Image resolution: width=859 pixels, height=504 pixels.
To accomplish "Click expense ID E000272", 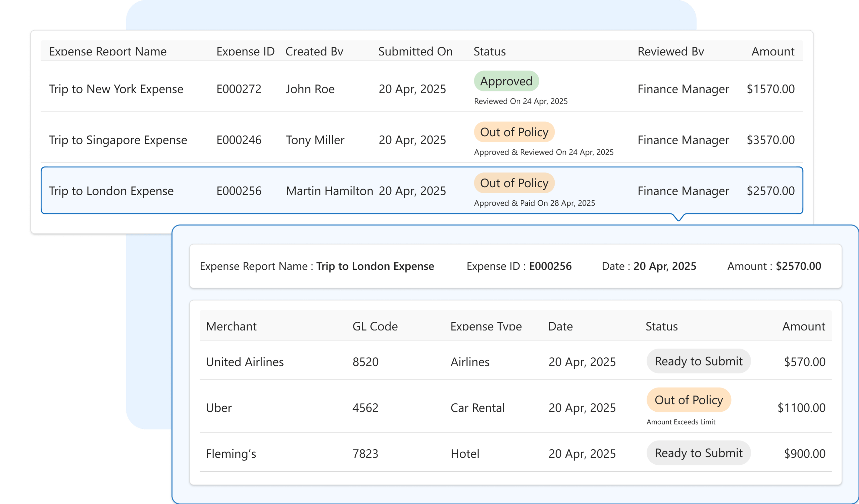I will [239, 89].
